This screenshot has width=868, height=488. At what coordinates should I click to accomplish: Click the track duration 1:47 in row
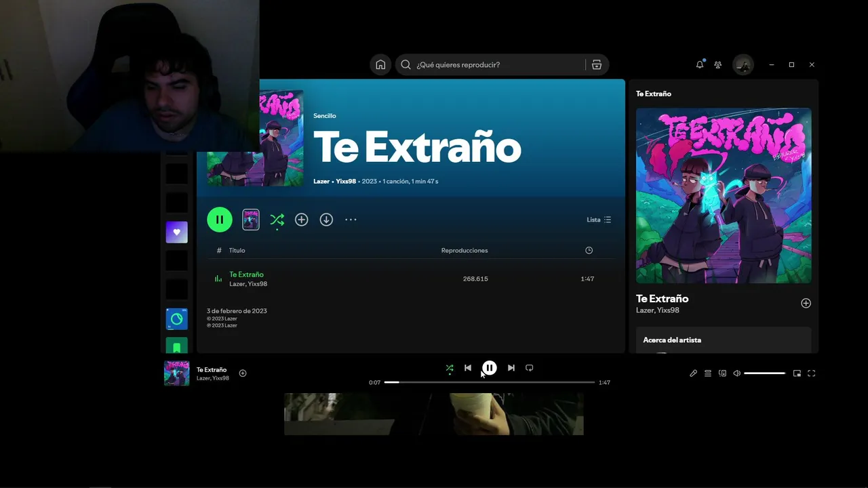click(x=587, y=279)
